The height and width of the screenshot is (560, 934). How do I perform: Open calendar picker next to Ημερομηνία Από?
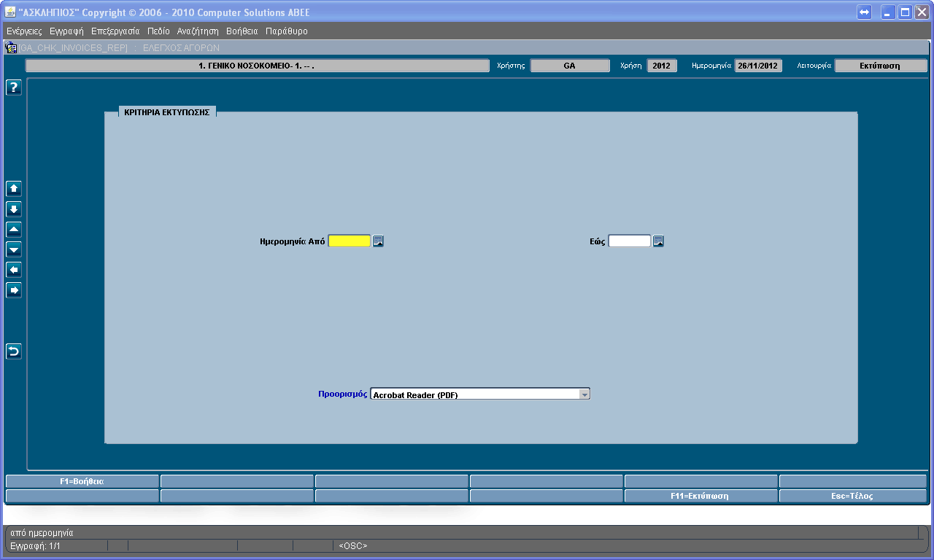(x=378, y=241)
